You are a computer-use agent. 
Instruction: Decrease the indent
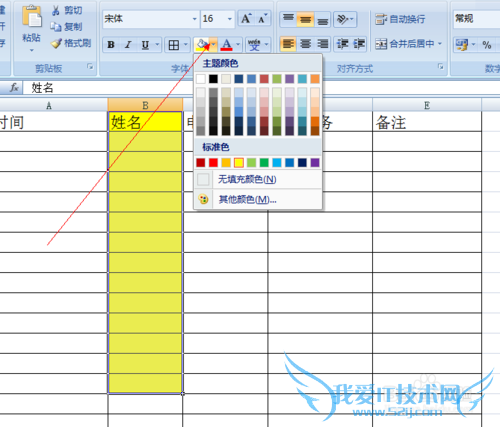pos(342,44)
